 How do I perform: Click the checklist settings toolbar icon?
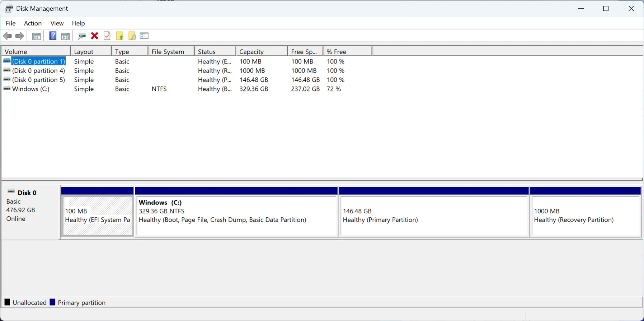click(x=144, y=36)
